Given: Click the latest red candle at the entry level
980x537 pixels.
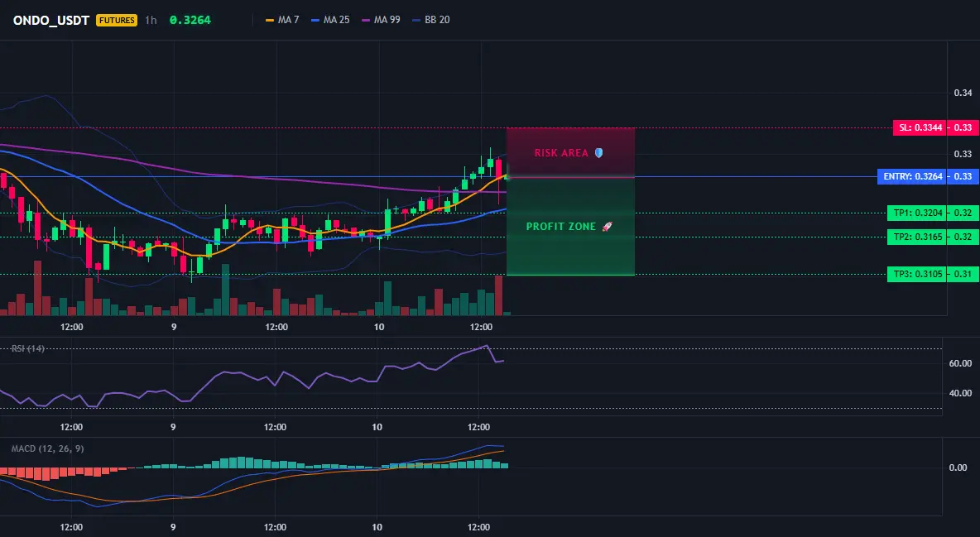Looking at the screenshot, I should click(x=498, y=169).
